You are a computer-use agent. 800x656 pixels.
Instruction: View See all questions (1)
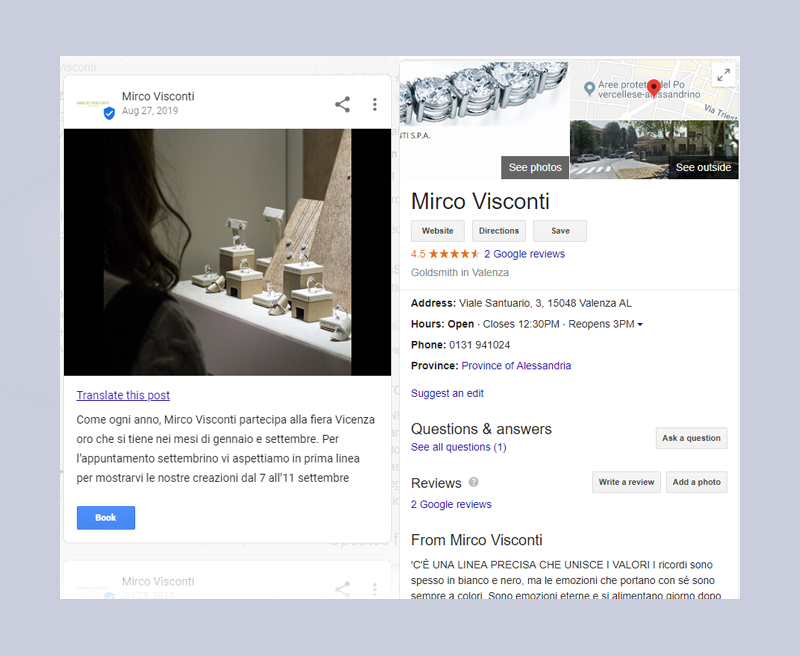[459, 447]
